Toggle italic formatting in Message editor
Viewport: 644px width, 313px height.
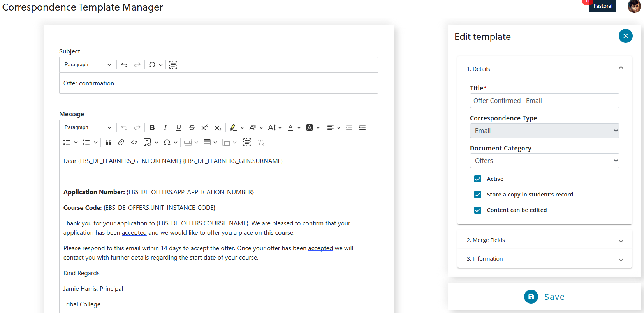tap(165, 127)
